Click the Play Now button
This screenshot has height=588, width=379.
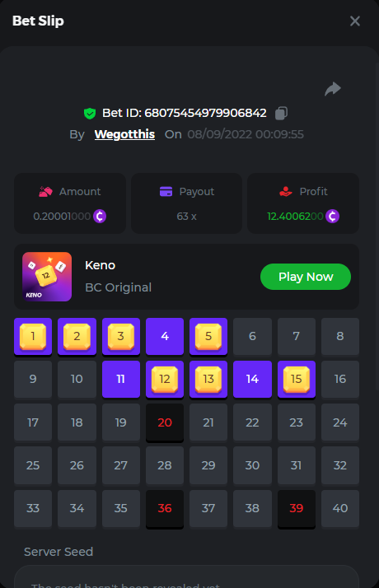pos(306,277)
